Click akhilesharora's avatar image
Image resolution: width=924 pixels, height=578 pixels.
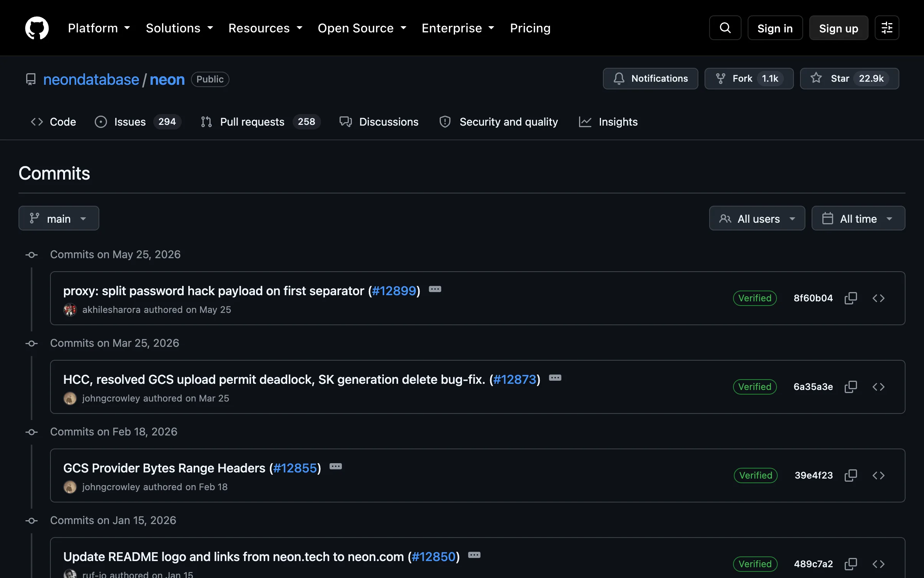[70, 310]
